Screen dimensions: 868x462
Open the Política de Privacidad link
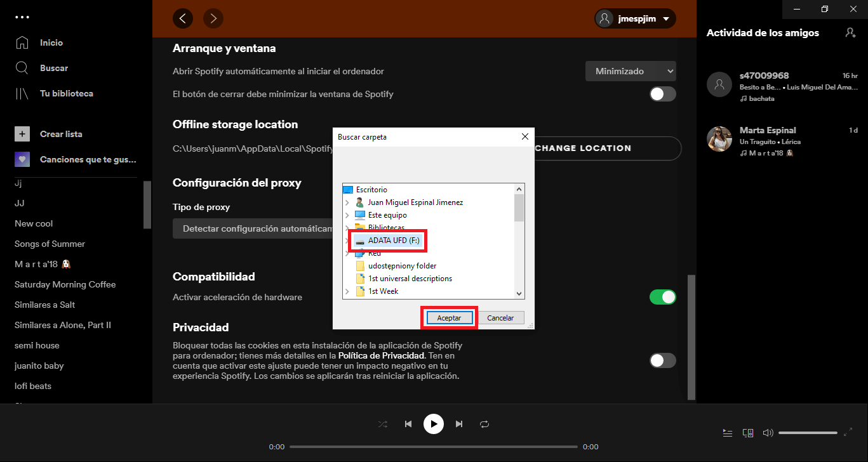pos(381,356)
